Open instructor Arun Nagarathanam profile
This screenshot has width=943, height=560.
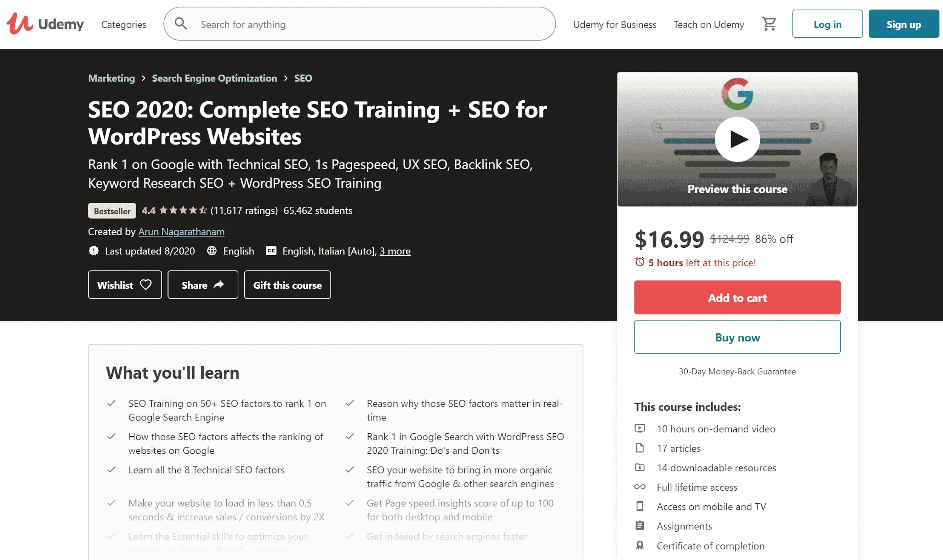[181, 231]
